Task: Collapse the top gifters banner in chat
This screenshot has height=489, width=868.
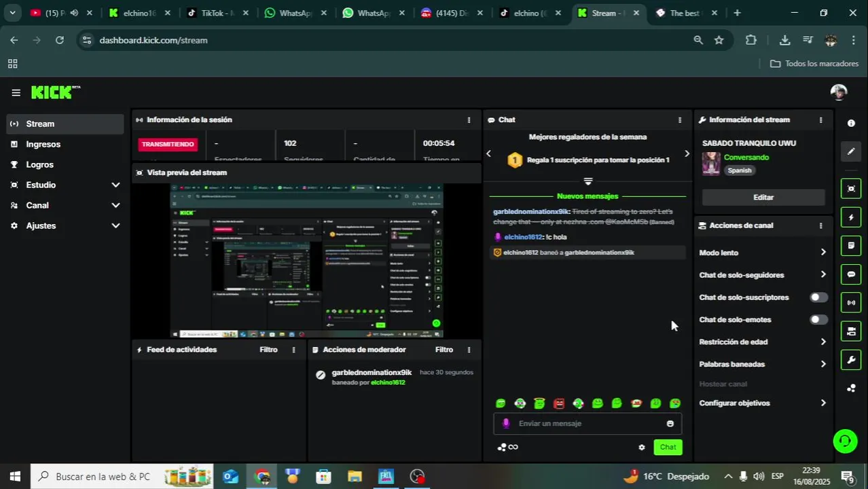Action: 588,181
